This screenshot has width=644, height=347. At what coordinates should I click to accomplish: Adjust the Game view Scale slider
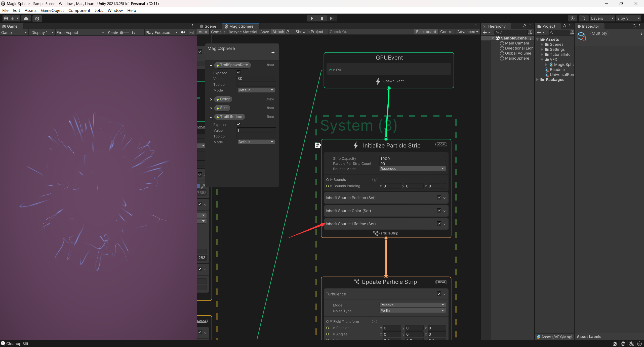tap(122, 33)
